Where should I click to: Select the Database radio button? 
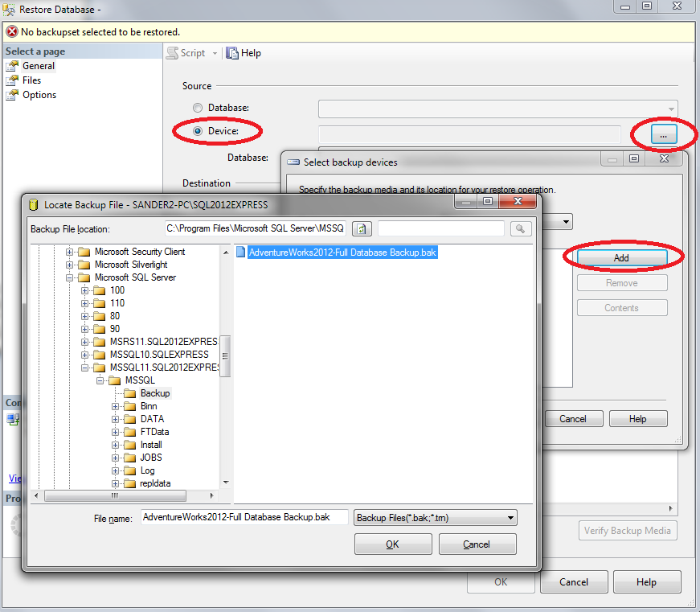[x=197, y=108]
